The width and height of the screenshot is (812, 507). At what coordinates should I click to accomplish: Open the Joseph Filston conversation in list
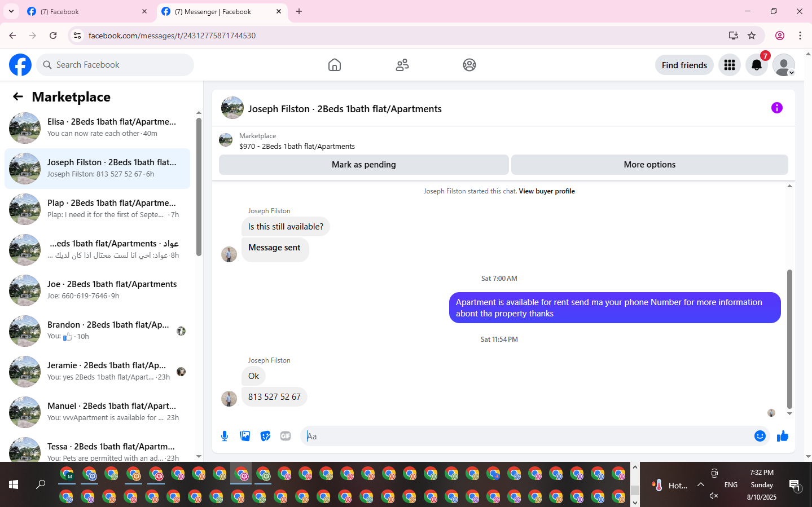pyautogui.click(x=97, y=169)
